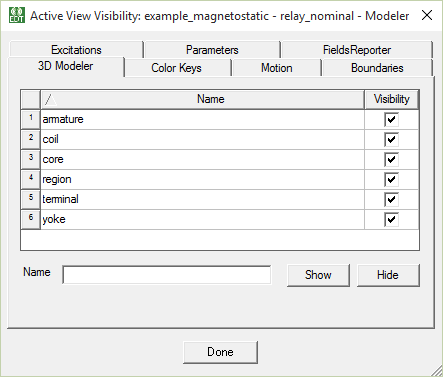This screenshot has width=443, height=377.
Task: Toggle the coil visibility checkbox
Action: point(391,139)
